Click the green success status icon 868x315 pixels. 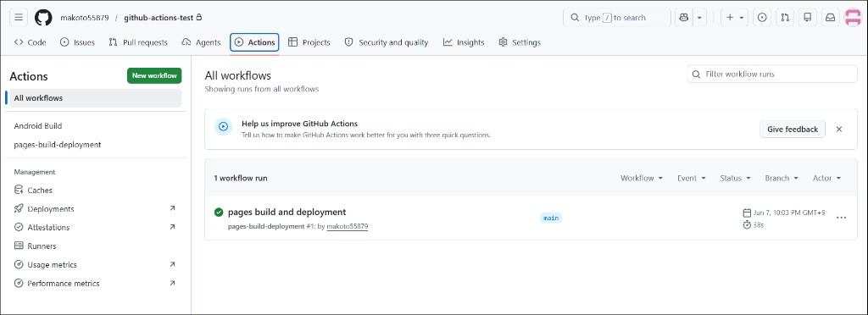coord(219,212)
